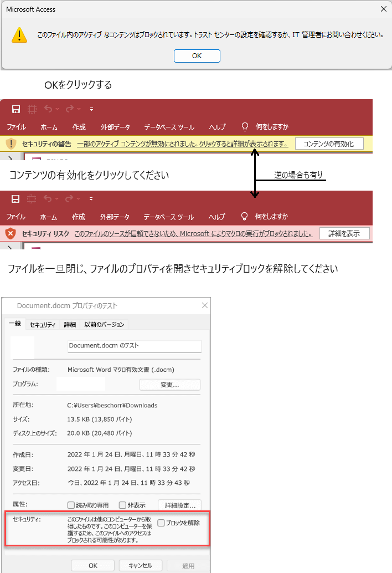Close the Microsoft Access warning dialog
This screenshot has height=573, width=392.
pyautogui.click(x=383, y=9)
